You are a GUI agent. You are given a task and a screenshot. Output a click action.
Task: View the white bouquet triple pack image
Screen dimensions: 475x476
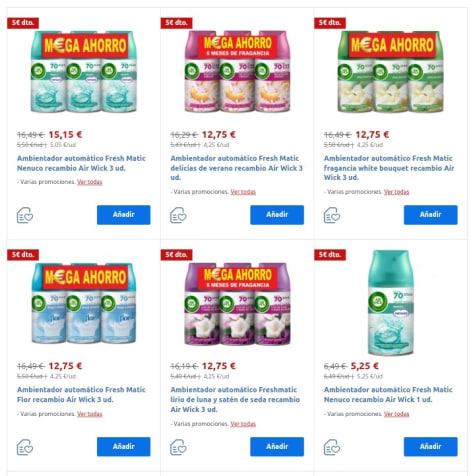click(x=391, y=71)
